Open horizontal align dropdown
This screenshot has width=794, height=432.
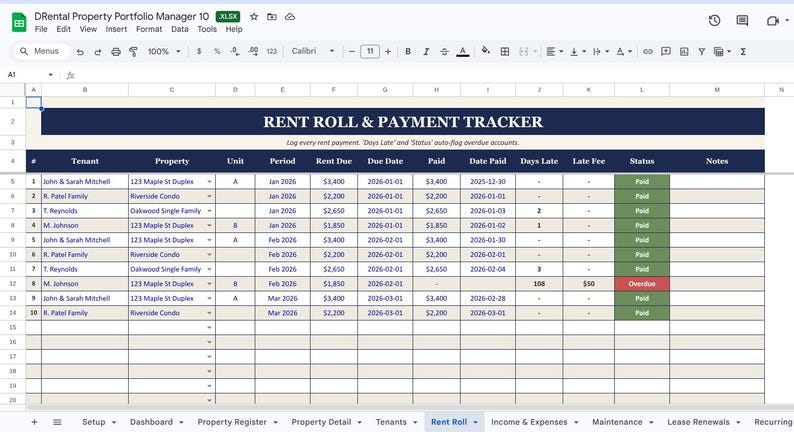coord(554,52)
